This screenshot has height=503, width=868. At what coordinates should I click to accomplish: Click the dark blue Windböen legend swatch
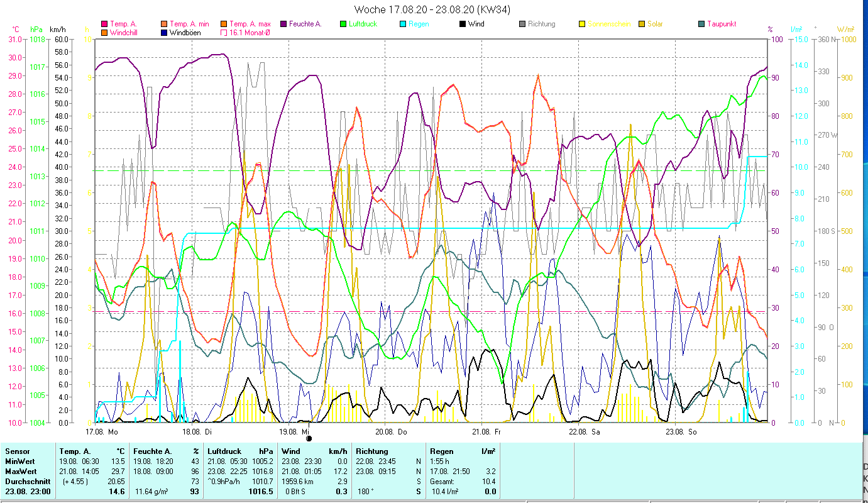point(164,32)
